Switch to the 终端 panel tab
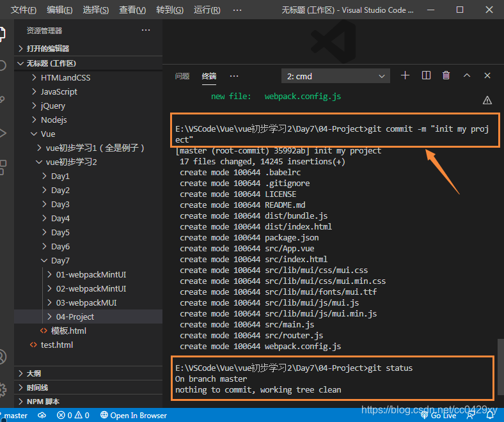This screenshot has width=504, height=422. tap(209, 76)
